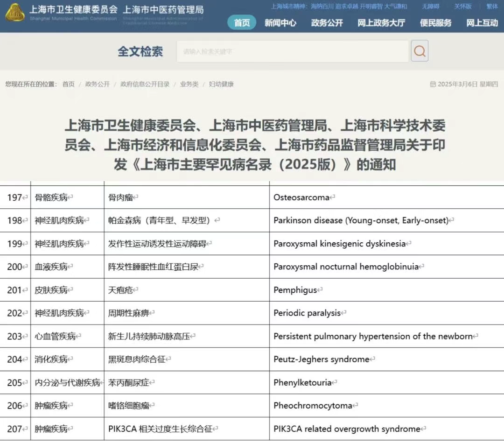Select the 皮肤疾病 category cell

click(x=68, y=290)
